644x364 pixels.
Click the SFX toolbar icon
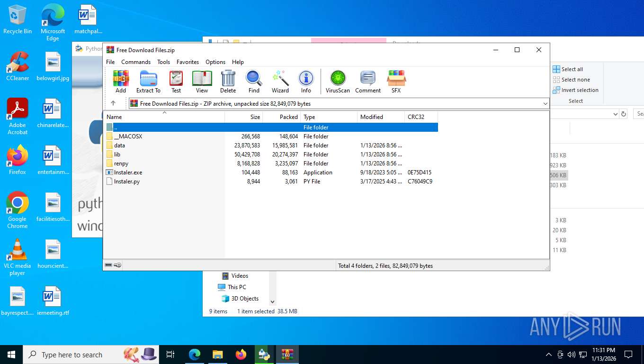[396, 82]
